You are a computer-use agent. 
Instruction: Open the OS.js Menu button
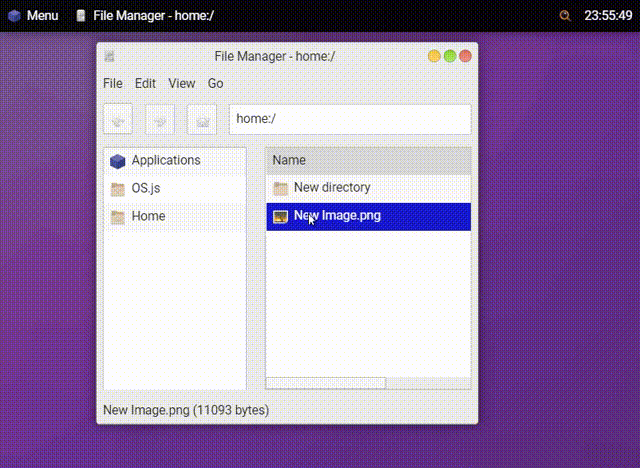coord(33,16)
